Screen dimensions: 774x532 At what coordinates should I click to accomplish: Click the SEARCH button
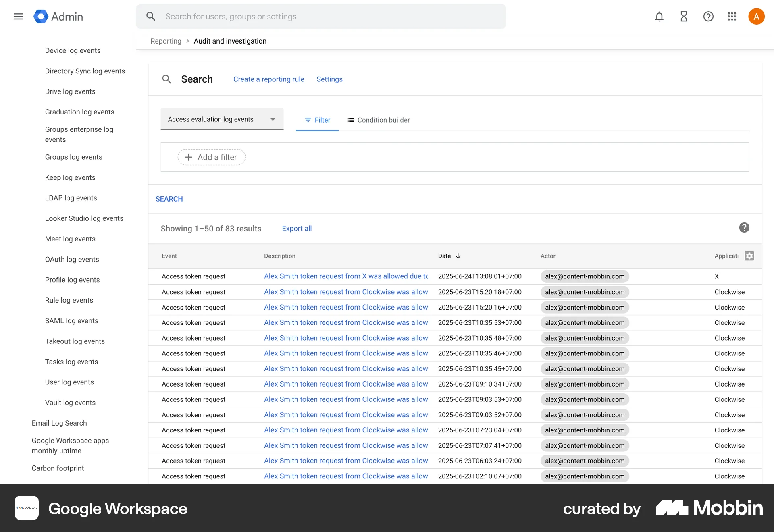[169, 199]
